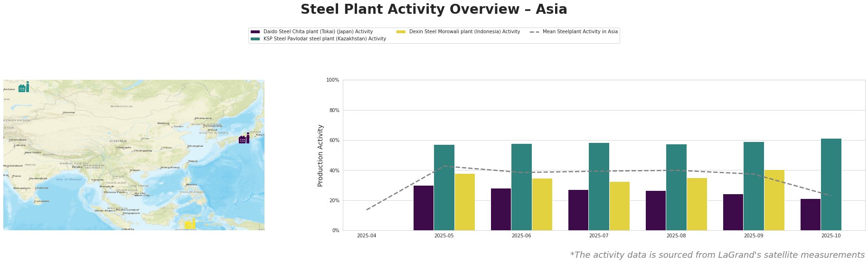The width and height of the screenshot is (868, 263).
Task: Click Shanghai on the map
Action: [195, 146]
